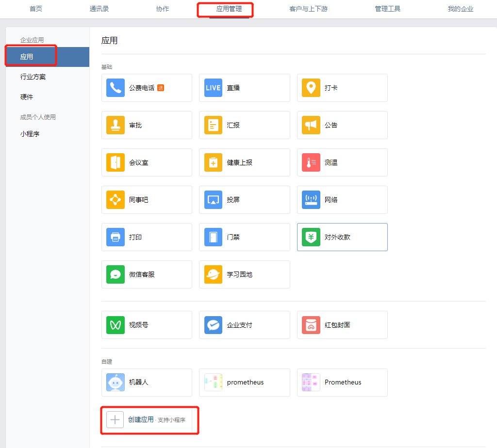The height and width of the screenshot is (448, 497).
Task: Open the 管理工具 management tools menu
Action: pyautogui.click(x=387, y=9)
